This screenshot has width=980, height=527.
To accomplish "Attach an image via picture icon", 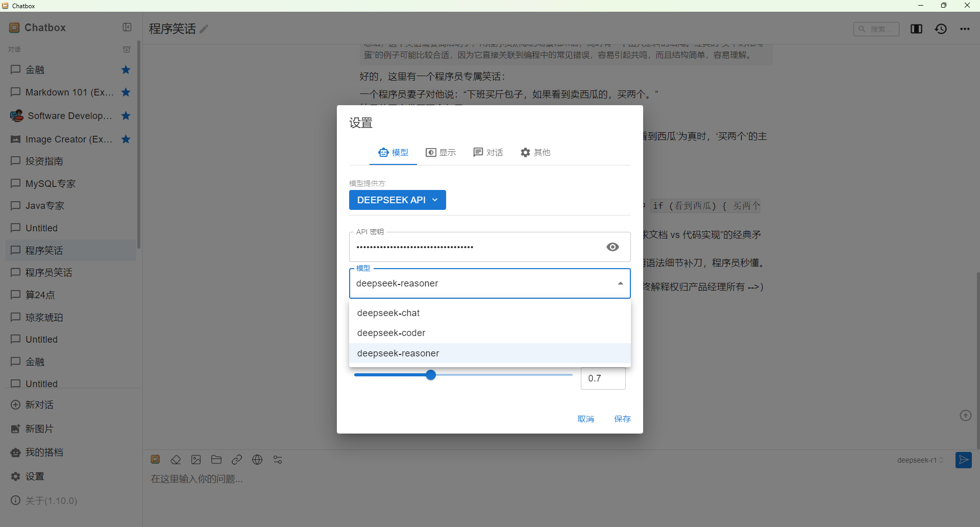I will tap(196, 460).
